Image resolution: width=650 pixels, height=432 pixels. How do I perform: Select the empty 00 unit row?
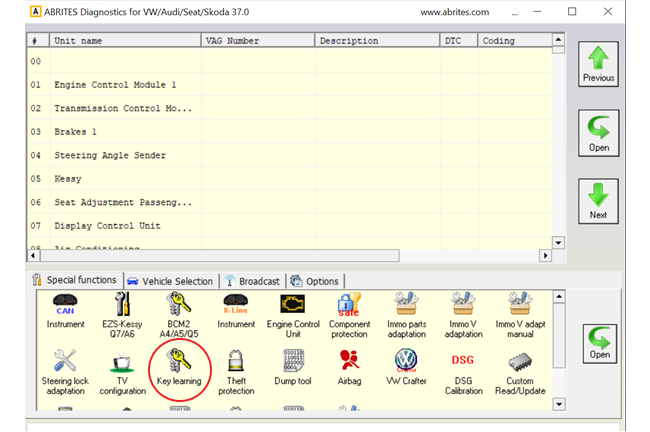(x=290, y=61)
